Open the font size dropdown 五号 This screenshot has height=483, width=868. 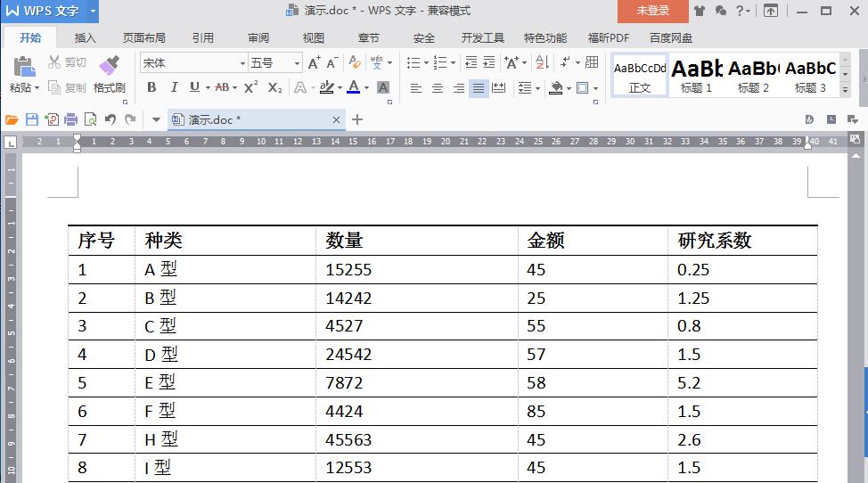tap(297, 63)
